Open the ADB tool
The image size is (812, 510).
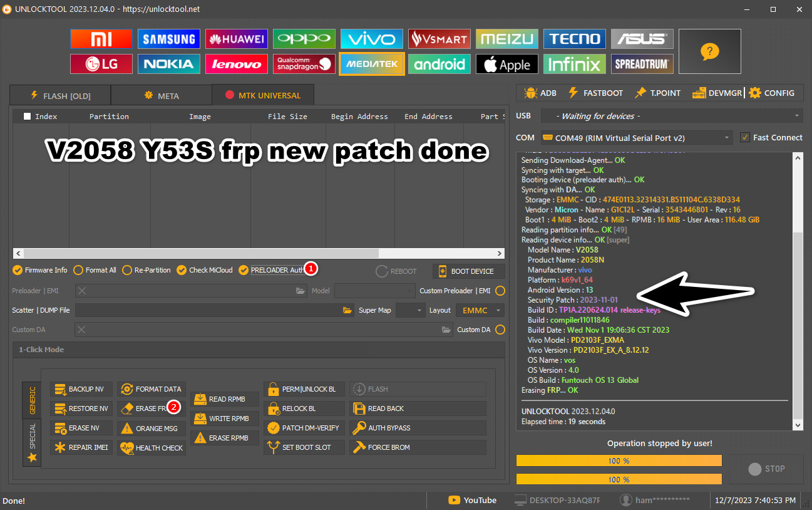540,93
